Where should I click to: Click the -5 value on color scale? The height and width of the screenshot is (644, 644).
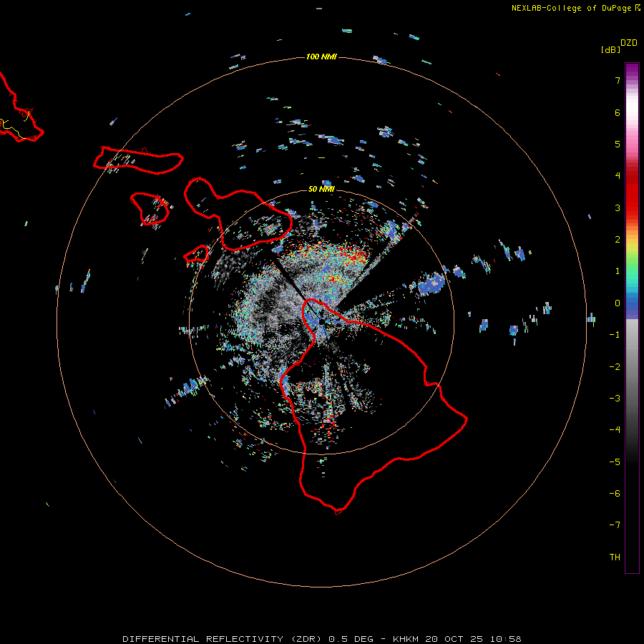tap(615, 462)
